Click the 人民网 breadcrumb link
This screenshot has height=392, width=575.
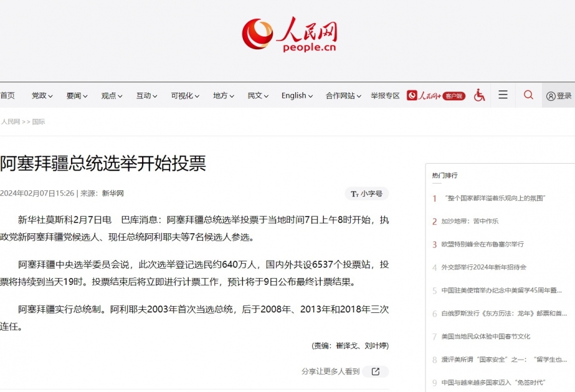[10, 121]
